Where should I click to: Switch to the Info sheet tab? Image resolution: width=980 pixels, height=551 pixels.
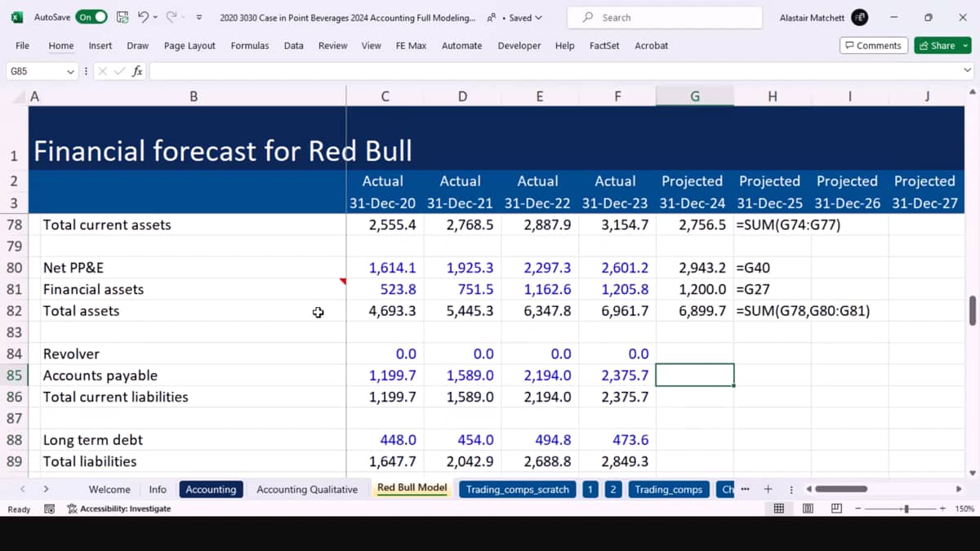(158, 490)
